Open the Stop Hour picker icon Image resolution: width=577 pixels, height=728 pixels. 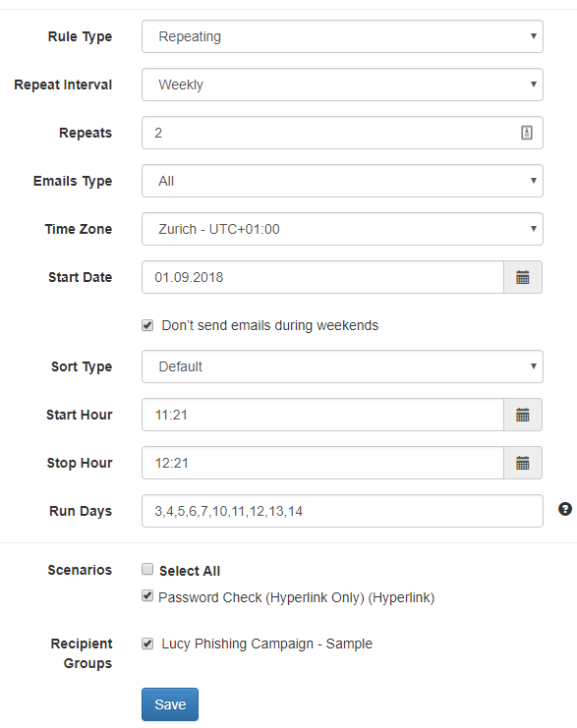click(x=523, y=463)
